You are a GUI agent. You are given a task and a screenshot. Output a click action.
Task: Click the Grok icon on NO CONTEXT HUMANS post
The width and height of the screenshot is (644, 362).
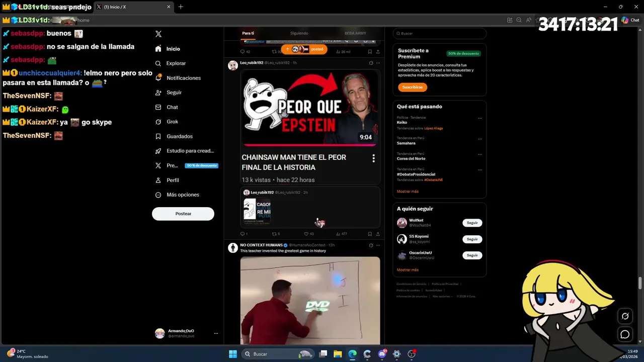[x=371, y=245]
